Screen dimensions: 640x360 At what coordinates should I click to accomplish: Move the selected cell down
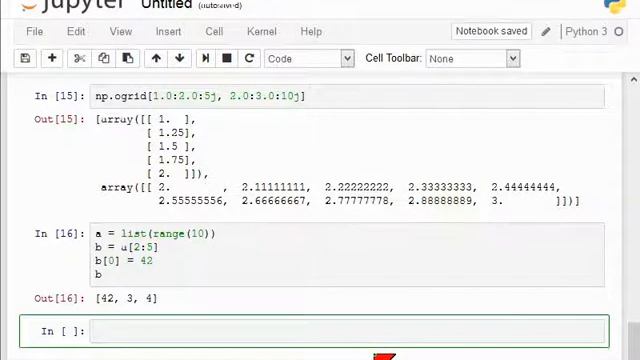coord(180,58)
